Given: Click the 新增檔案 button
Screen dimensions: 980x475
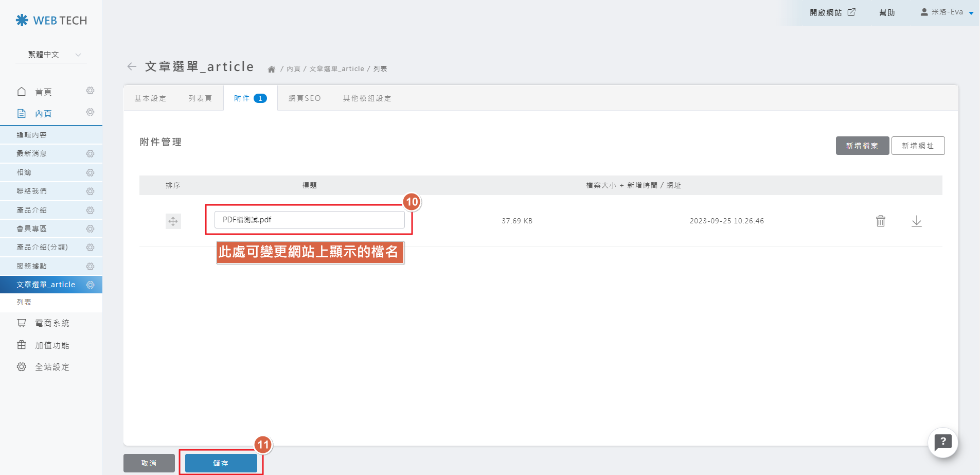Looking at the screenshot, I should (862, 146).
